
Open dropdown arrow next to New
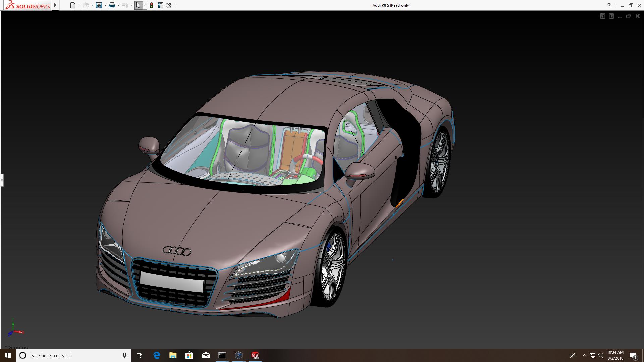pos(79,5)
